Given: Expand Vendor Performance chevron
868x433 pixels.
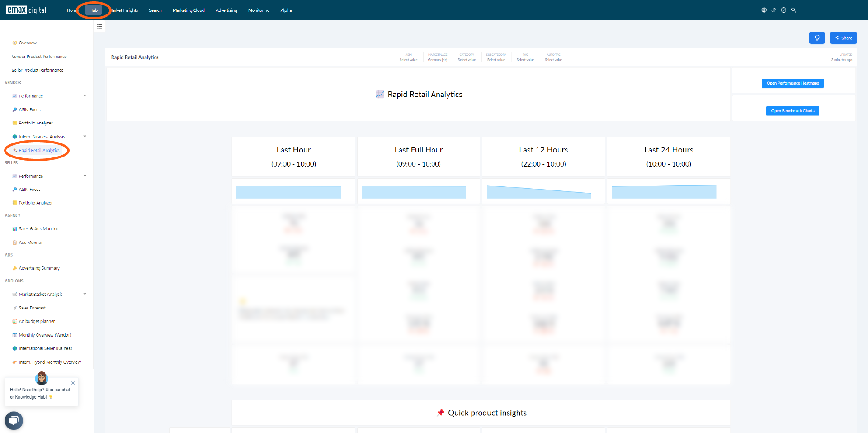Looking at the screenshot, I should coord(85,96).
